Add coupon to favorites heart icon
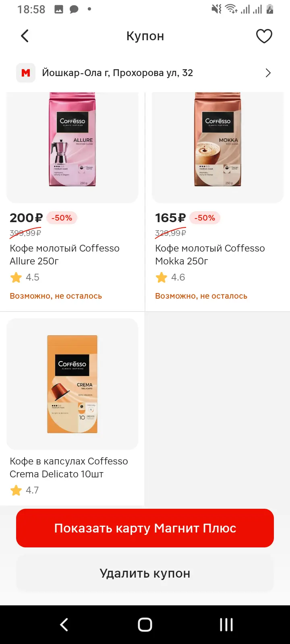 [264, 36]
